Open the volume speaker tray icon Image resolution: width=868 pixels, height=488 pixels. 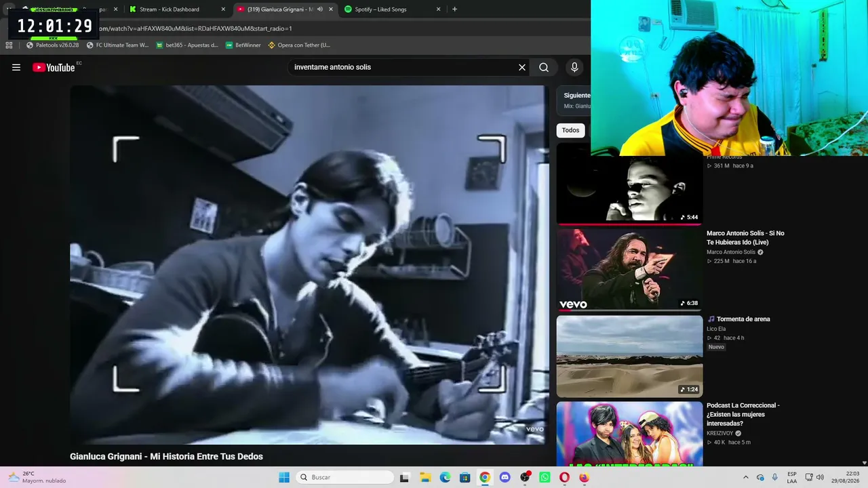(x=820, y=477)
